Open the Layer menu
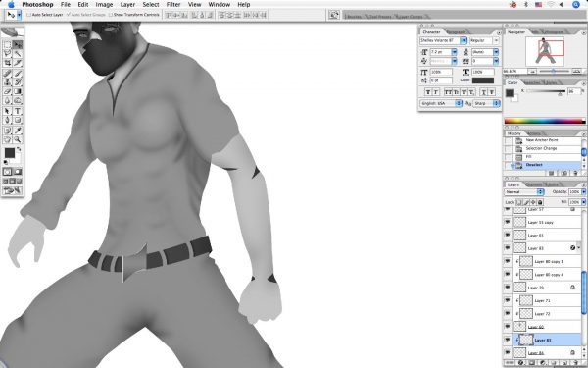The width and height of the screenshot is (588, 368). point(127,5)
